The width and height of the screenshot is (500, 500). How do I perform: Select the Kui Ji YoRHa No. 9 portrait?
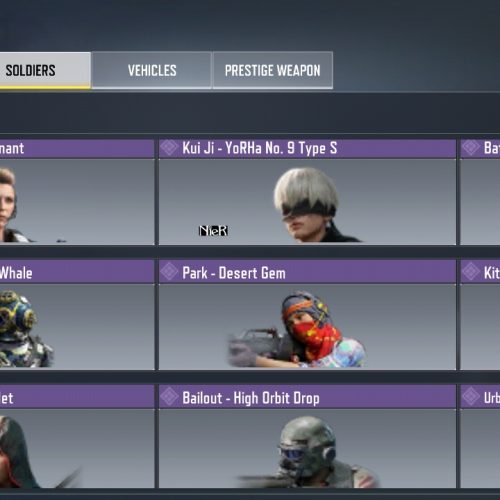pos(307,202)
